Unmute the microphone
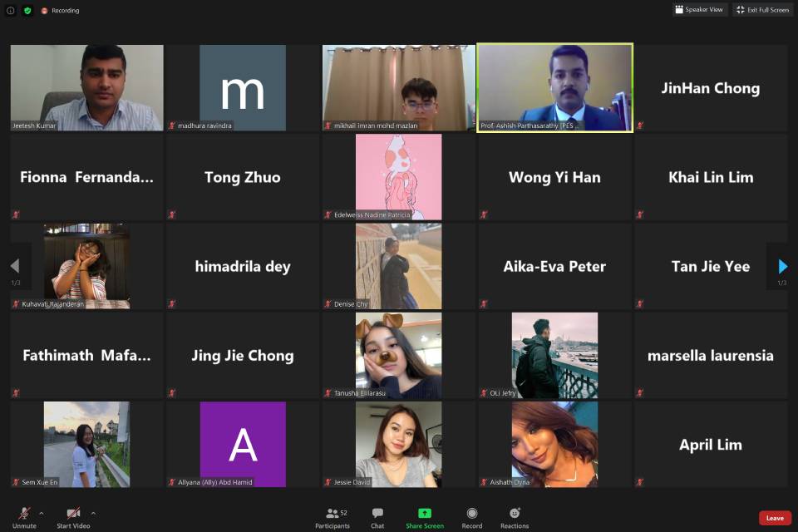The width and height of the screenshot is (798, 532). (x=24, y=514)
